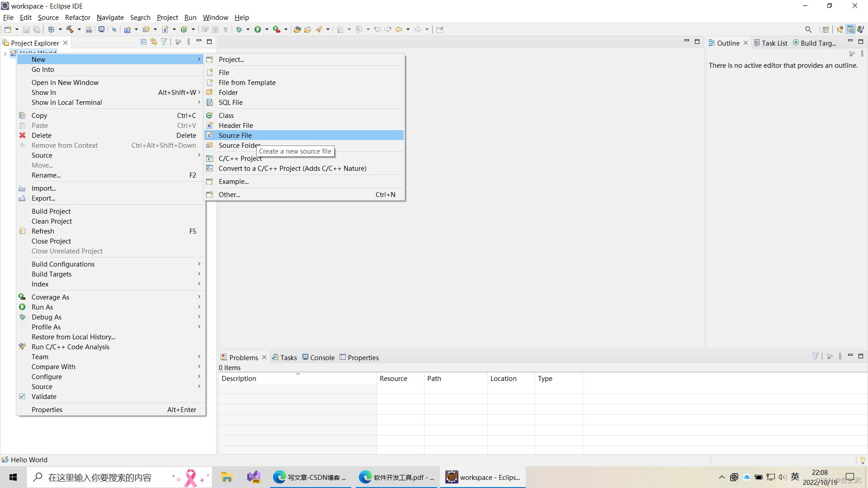Viewport: 868px width, 488px height.
Task: Open the Visual Studio taskbar icon
Action: pyautogui.click(x=254, y=477)
